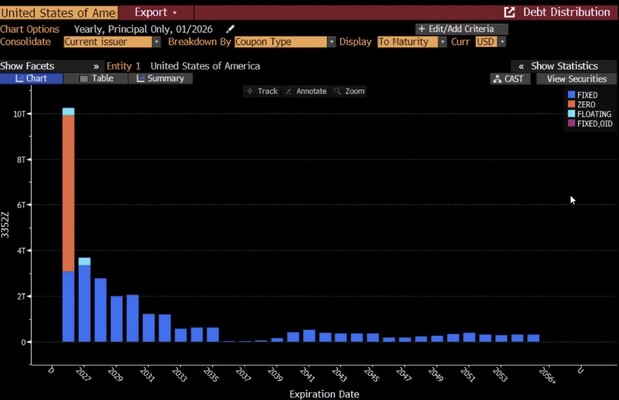Expand the Show Facets panel arrow
619x400 pixels.
pyautogui.click(x=96, y=66)
